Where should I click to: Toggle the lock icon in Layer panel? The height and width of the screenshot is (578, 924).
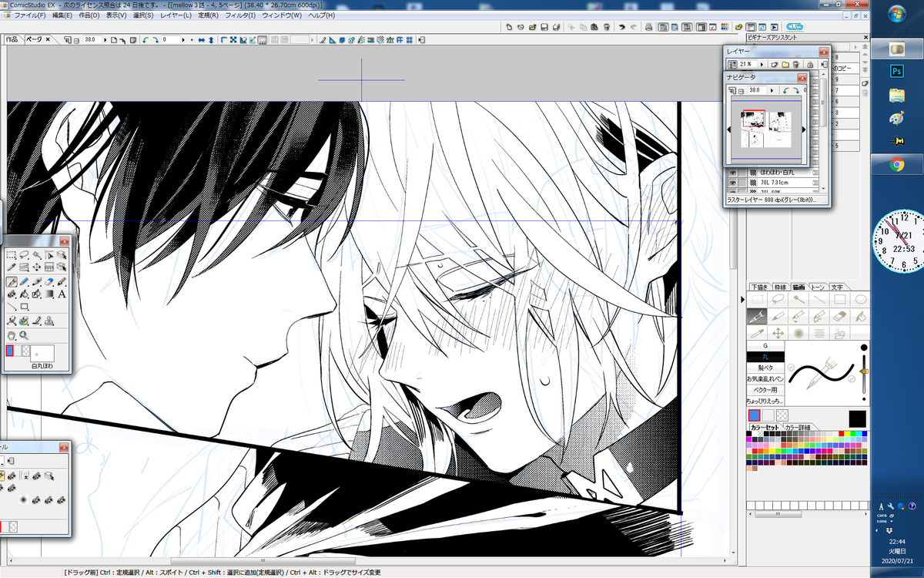[809, 64]
